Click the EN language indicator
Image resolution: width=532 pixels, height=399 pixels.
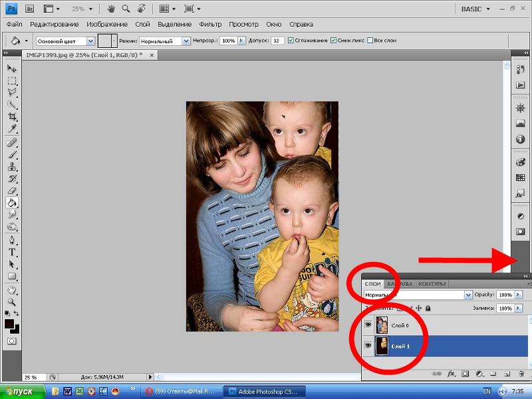487,391
